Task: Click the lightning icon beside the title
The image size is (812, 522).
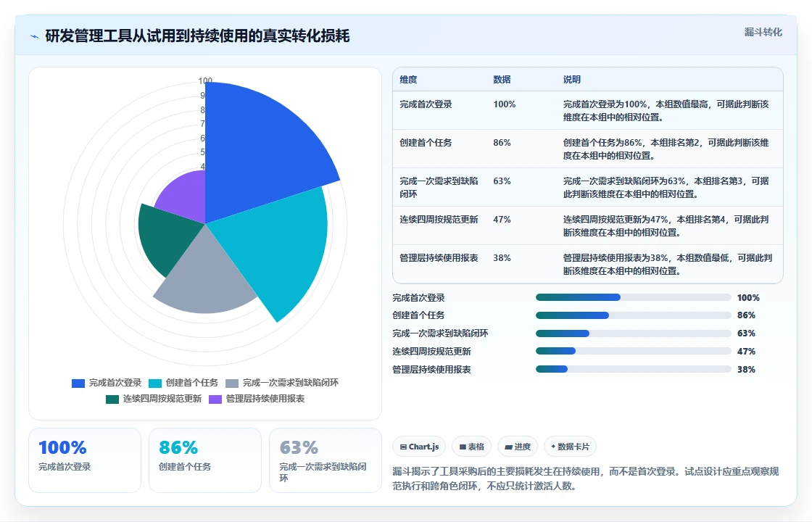Action: pos(35,36)
